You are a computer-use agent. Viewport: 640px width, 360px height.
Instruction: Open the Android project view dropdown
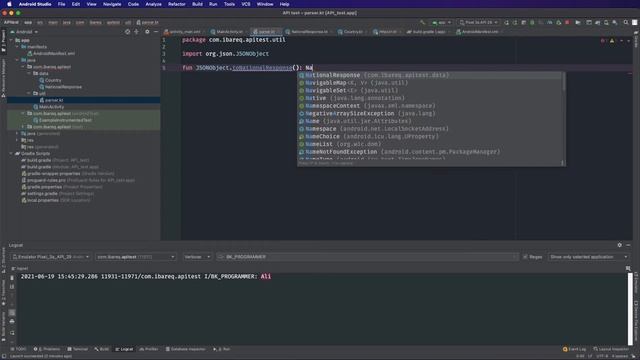24,32
